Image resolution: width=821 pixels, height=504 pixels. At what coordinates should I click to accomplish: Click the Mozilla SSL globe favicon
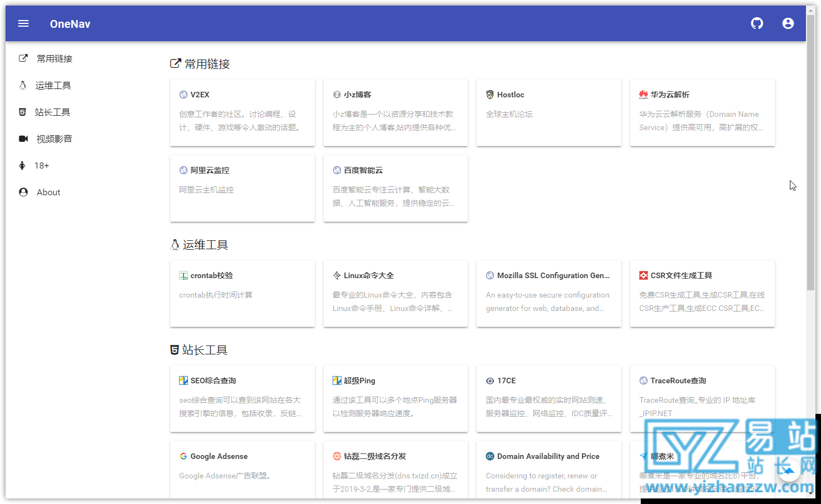pyautogui.click(x=490, y=275)
